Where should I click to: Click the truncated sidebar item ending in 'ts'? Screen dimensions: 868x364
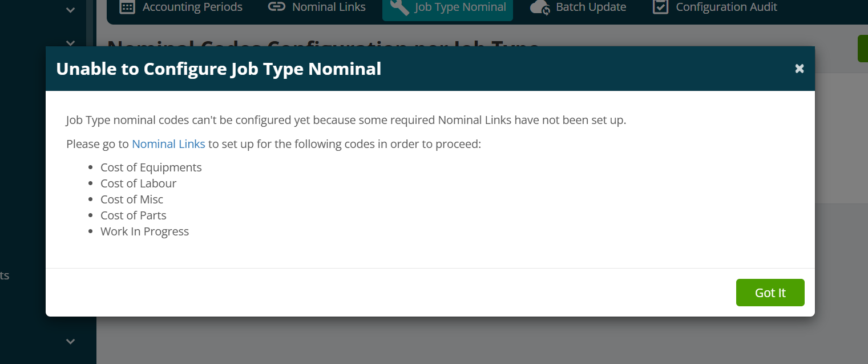point(5,275)
